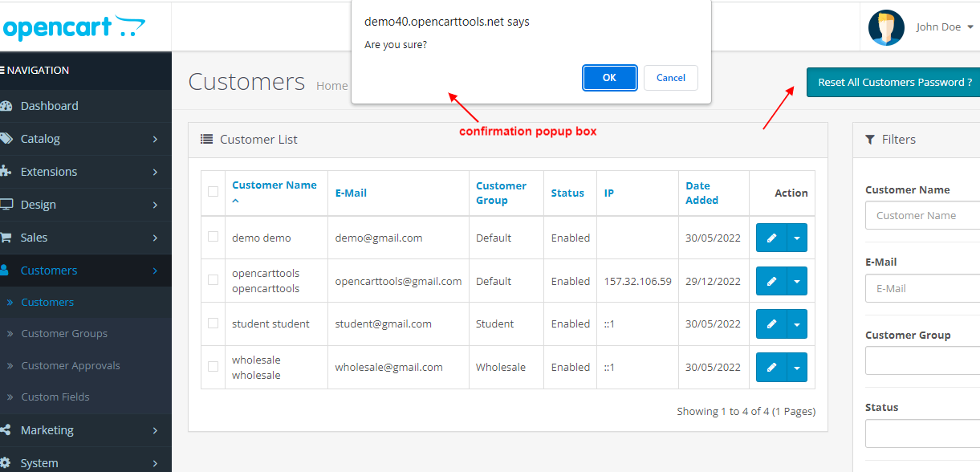Sort by the Customer Name column
This screenshot has height=472, width=980.
pos(274,185)
